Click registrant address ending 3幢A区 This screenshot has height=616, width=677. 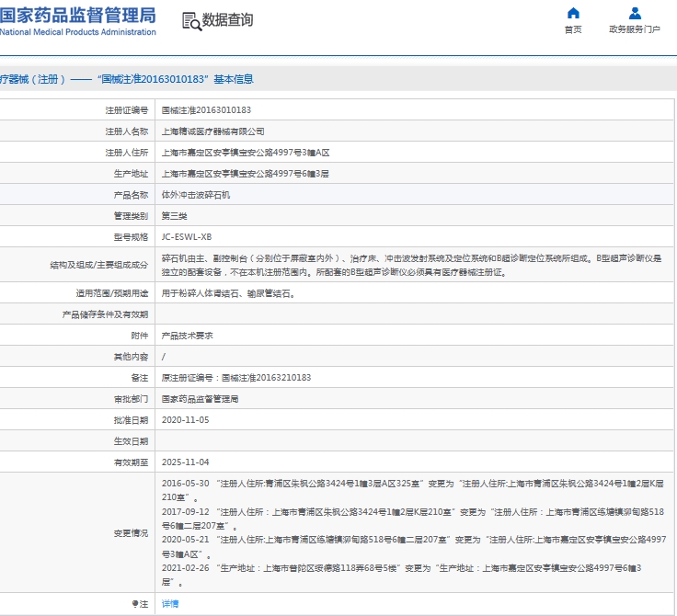click(x=246, y=153)
